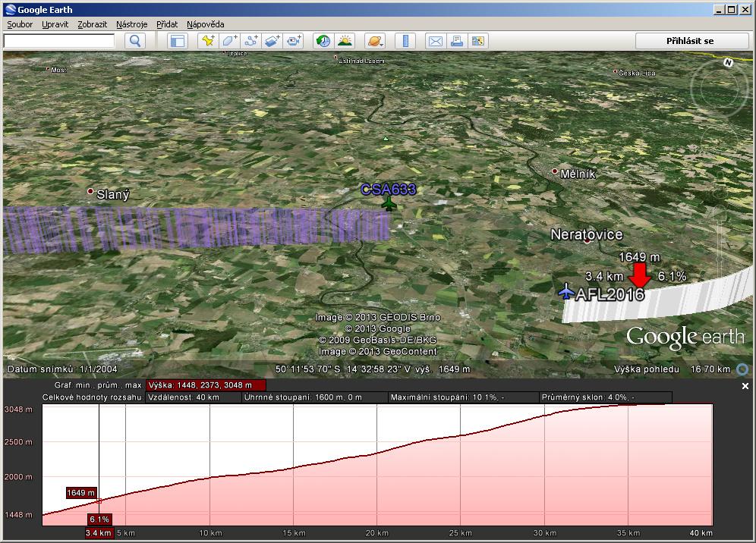The width and height of the screenshot is (756, 543).
Task: Record a tour with the camera icon
Action: 294,41
